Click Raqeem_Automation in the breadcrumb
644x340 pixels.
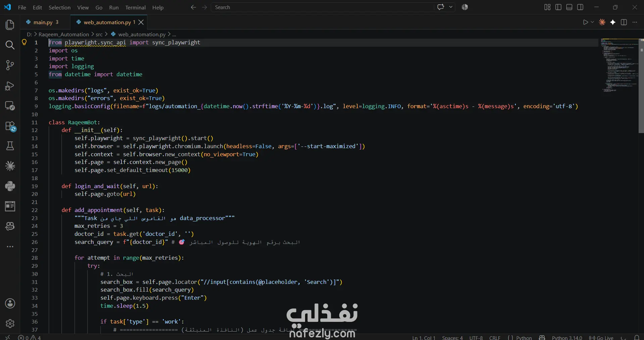tap(64, 34)
